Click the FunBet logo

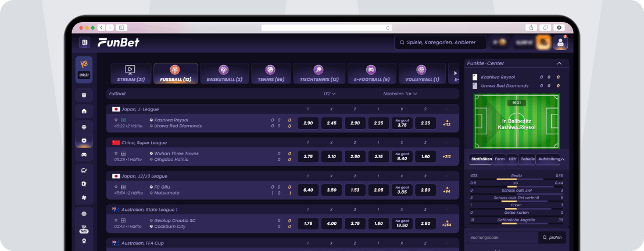coord(119,42)
